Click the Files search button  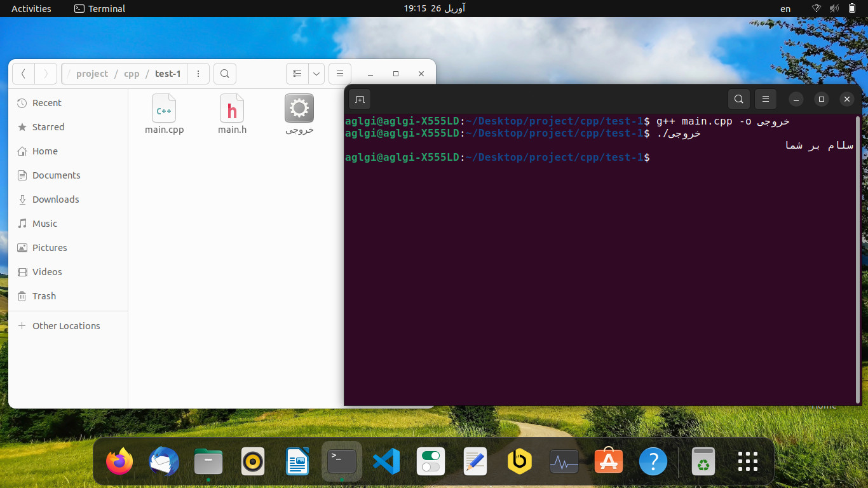(x=225, y=74)
